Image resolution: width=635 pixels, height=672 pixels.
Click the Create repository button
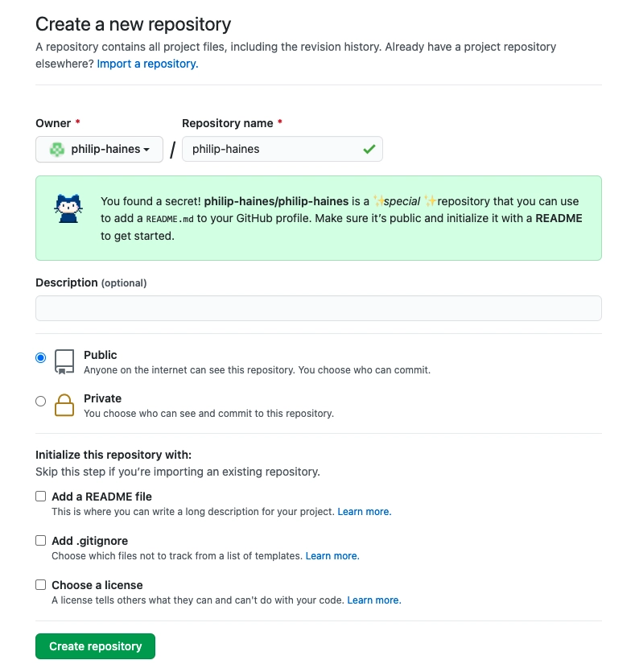coord(95,646)
